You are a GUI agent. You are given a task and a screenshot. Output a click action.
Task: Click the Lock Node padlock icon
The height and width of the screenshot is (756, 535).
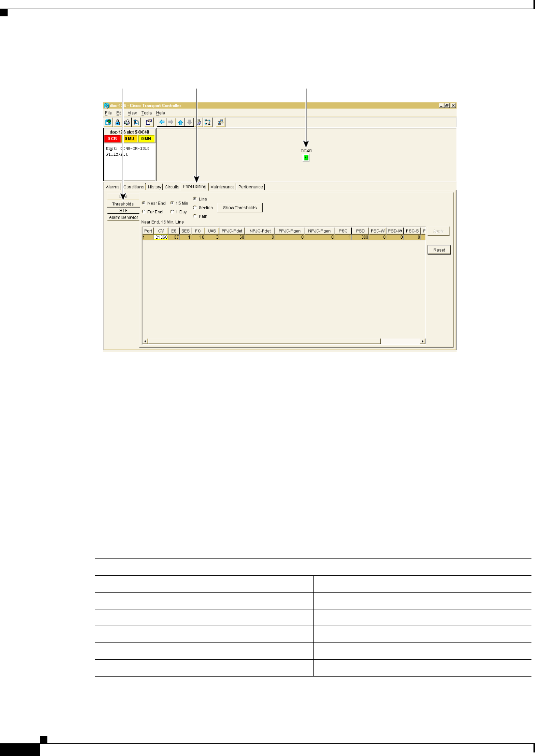pos(118,122)
